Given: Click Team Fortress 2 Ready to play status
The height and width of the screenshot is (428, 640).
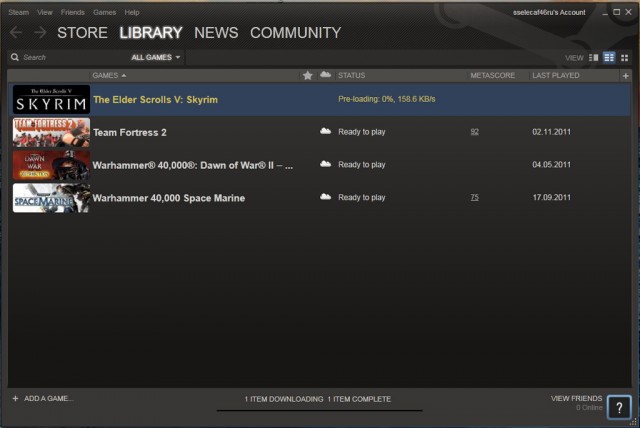Looking at the screenshot, I should (x=362, y=132).
